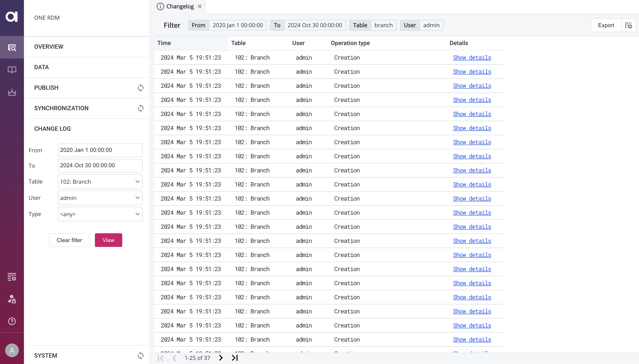Click Show details for first Branch creation entry
This screenshot has height=364, width=639.
click(x=472, y=57)
